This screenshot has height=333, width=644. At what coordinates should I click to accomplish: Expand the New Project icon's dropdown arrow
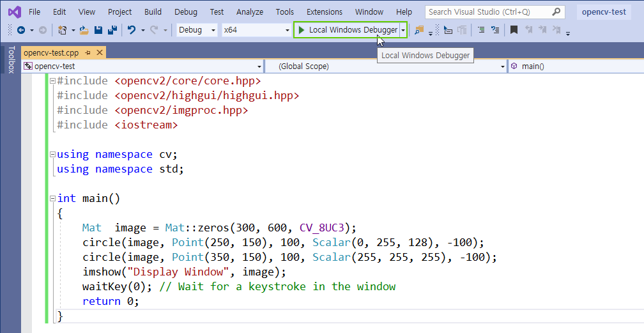tap(73, 30)
